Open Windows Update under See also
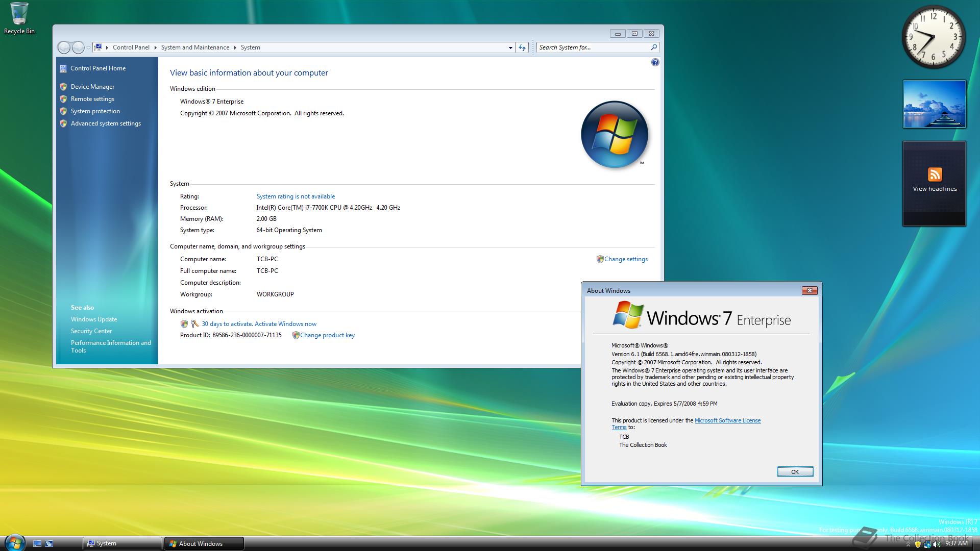 coord(94,319)
